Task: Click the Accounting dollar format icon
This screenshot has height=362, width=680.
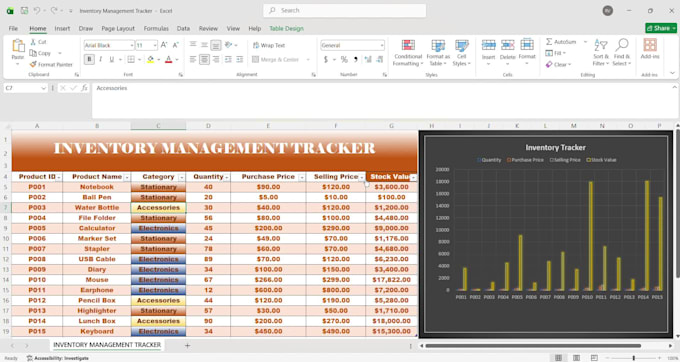Action: [326, 59]
